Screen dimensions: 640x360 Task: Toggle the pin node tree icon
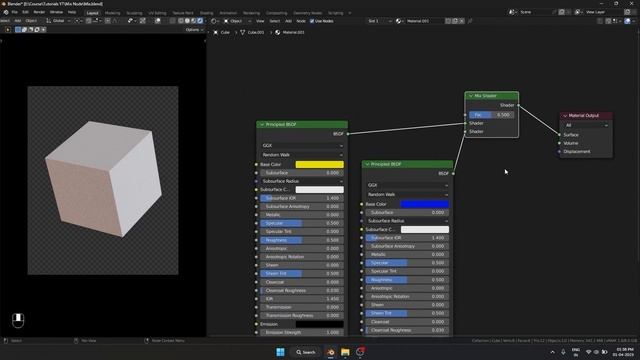point(470,21)
